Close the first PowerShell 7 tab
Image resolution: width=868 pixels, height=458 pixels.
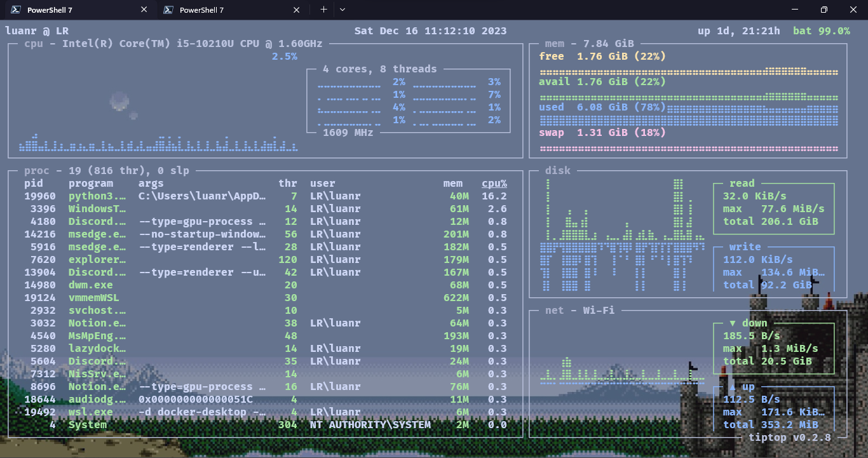(x=144, y=10)
